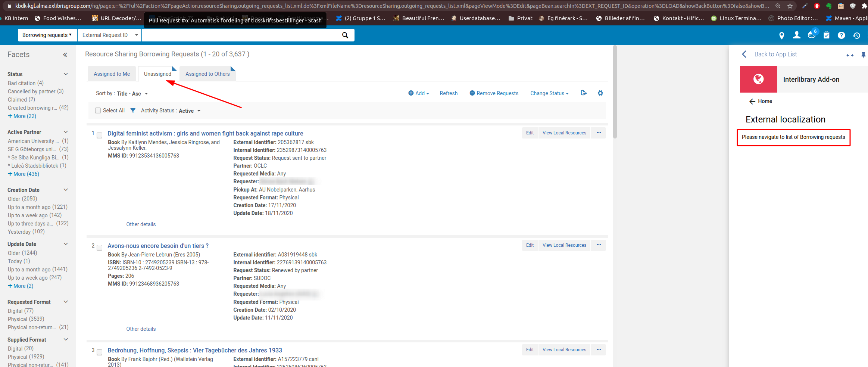
Task: Open the Assigned to Others tab
Action: click(x=207, y=74)
